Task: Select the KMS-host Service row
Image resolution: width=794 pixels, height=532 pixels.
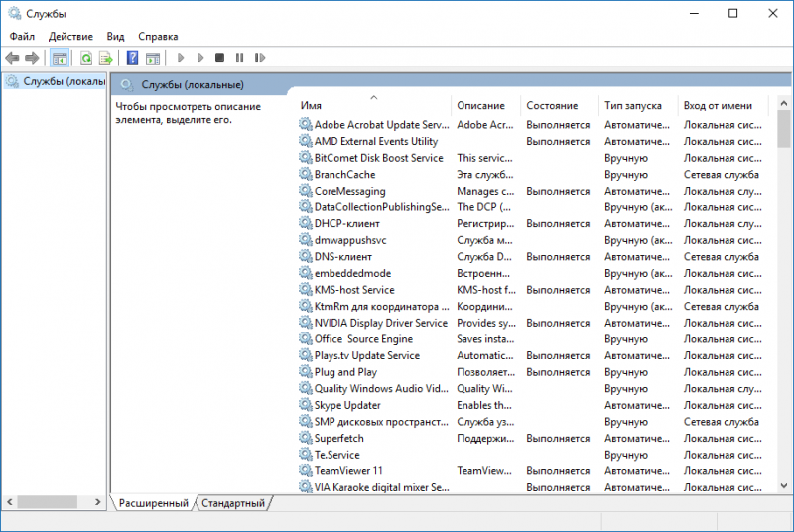Action: [532, 290]
